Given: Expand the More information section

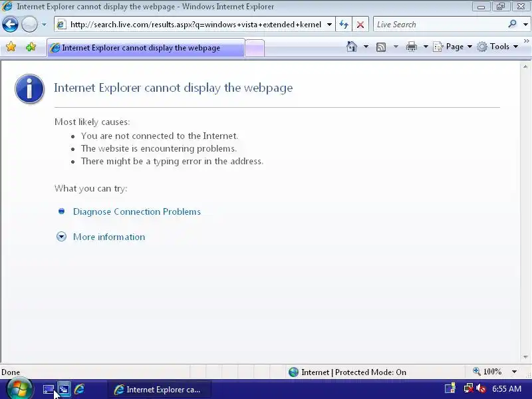Looking at the screenshot, I should (x=109, y=237).
